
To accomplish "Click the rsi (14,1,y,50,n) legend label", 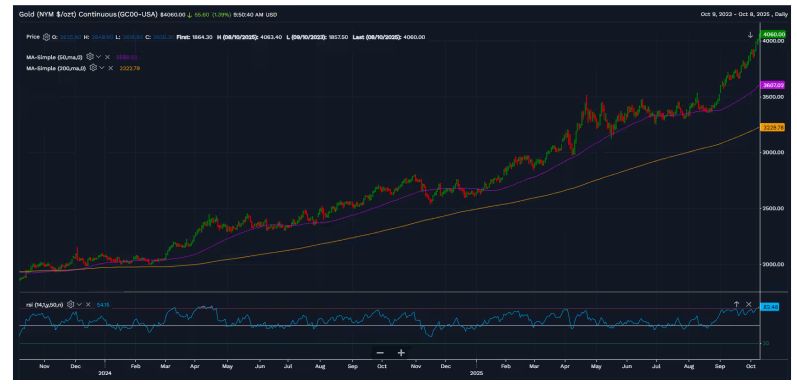I will (x=46, y=304).
